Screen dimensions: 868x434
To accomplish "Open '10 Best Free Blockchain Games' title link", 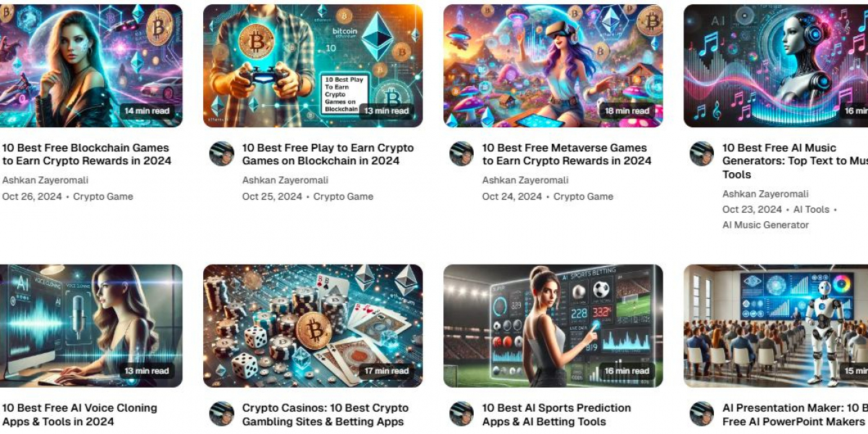I will pyautogui.click(x=86, y=154).
